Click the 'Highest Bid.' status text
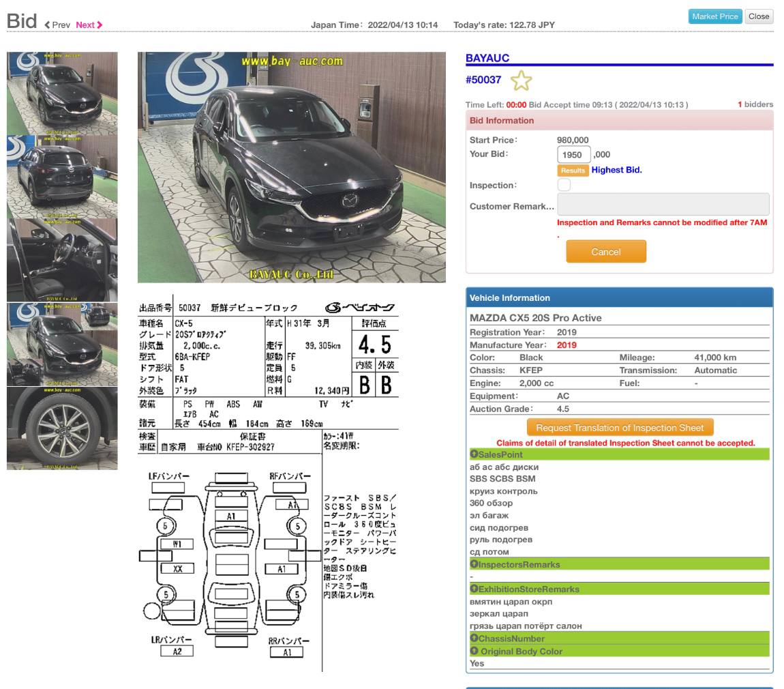 (616, 170)
